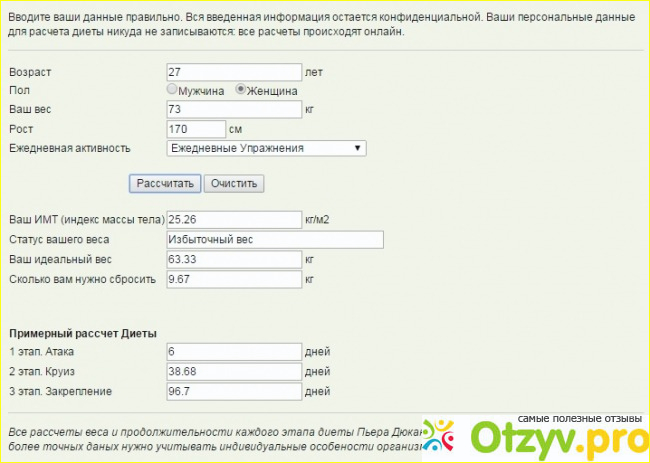Click the 1 этап Атака days field
The image size is (650, 463).
click(234, 351)
